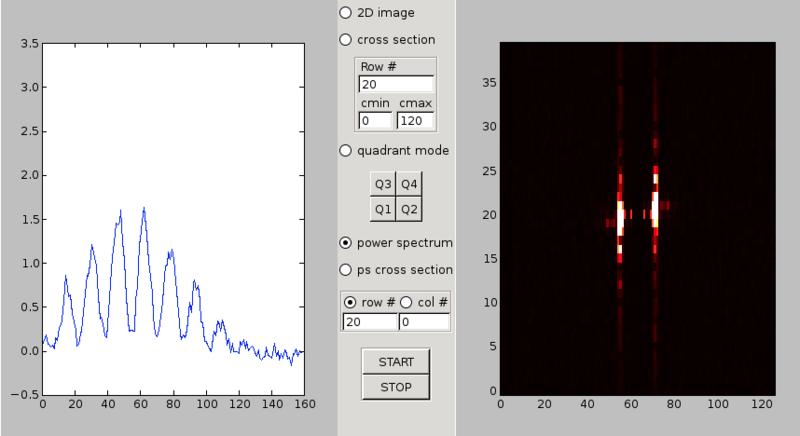
Task: Click the Q1 quadrant button
Action: (x=383, y=209)
